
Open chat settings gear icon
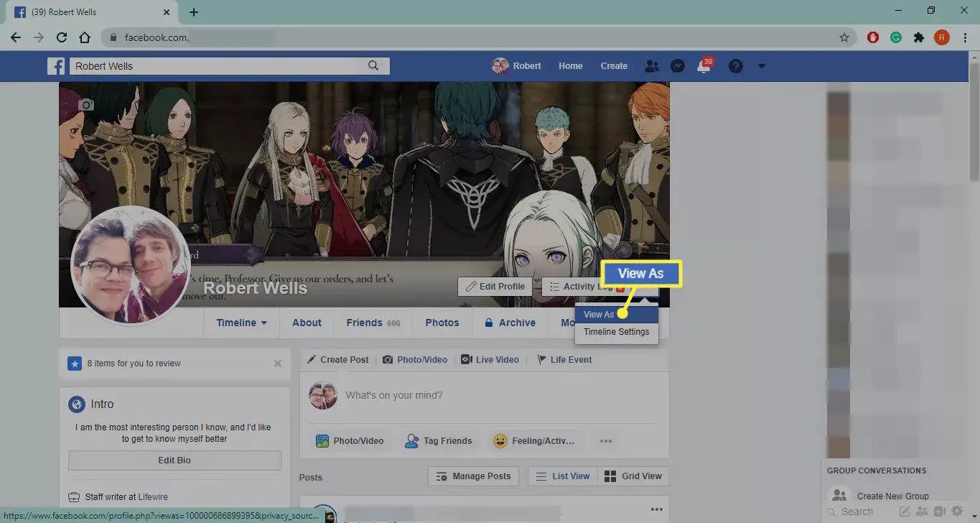pyautogui.click(x=956, y=512)
